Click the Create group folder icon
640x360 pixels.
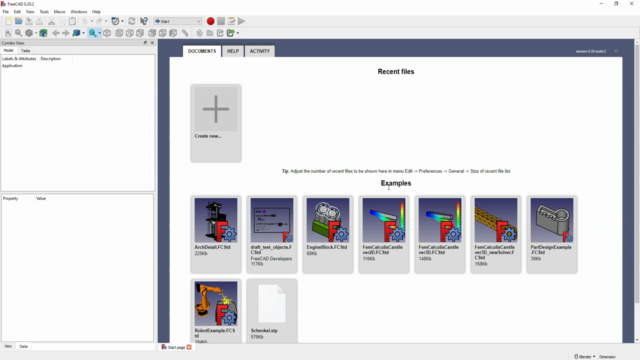(x=210, y=33)
